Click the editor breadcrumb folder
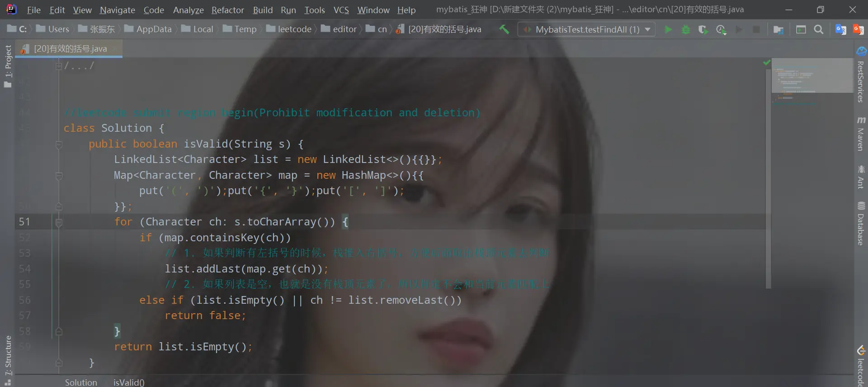This screenshot has width=868, height=387. tap(339, 29)
